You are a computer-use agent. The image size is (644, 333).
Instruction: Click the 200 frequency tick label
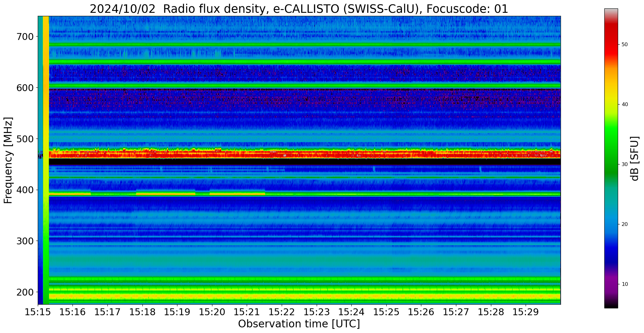pos(24,292)
